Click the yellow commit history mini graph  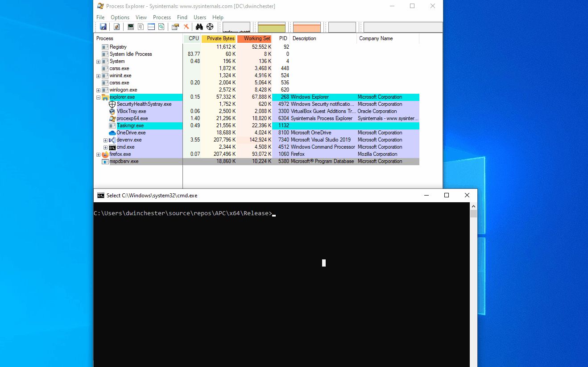(272, 27)
